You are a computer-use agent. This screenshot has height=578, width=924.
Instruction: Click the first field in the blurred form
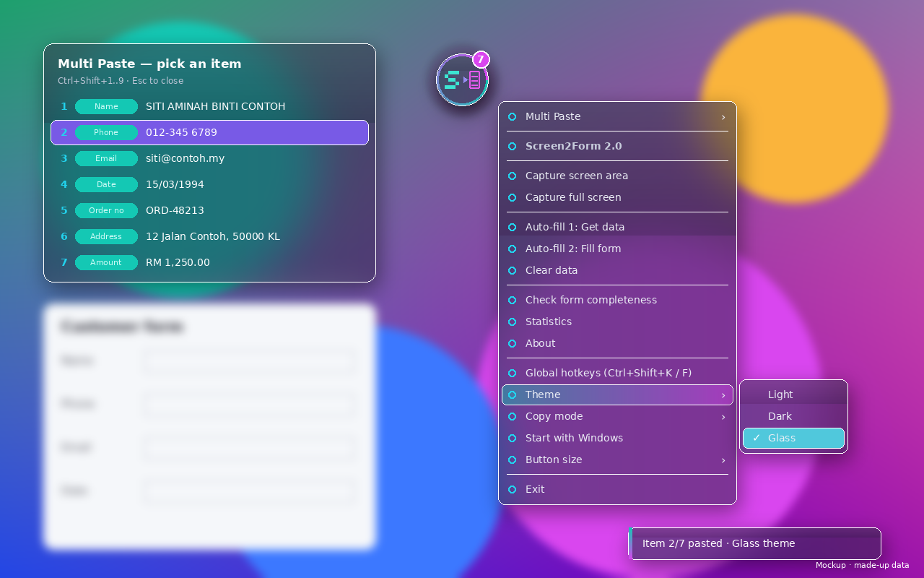pos(249,361)
